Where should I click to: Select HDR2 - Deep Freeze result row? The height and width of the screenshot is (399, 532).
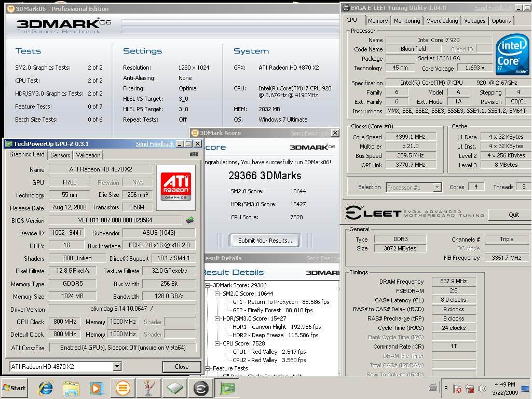click(276, 335)
